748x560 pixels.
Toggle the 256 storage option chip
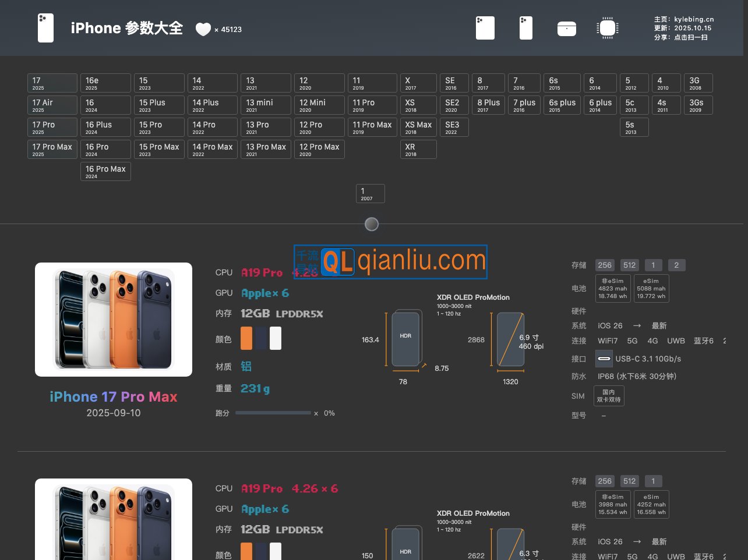[605, 265]
